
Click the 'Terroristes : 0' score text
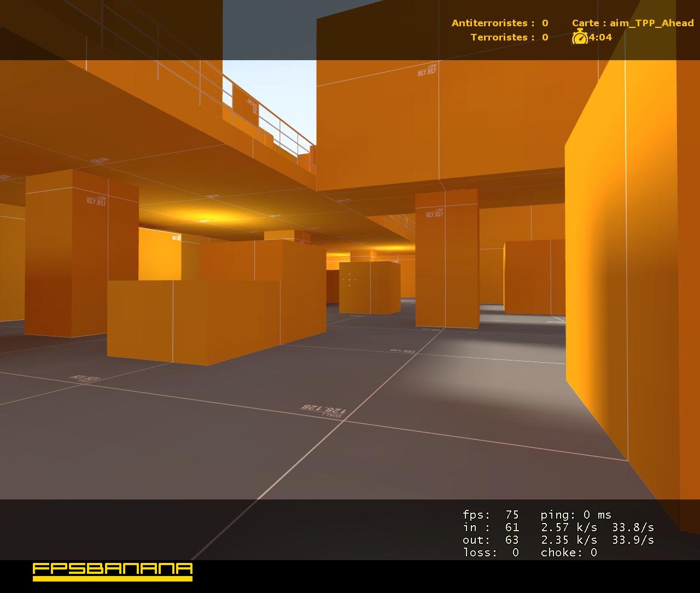click(x=510, y=37)
